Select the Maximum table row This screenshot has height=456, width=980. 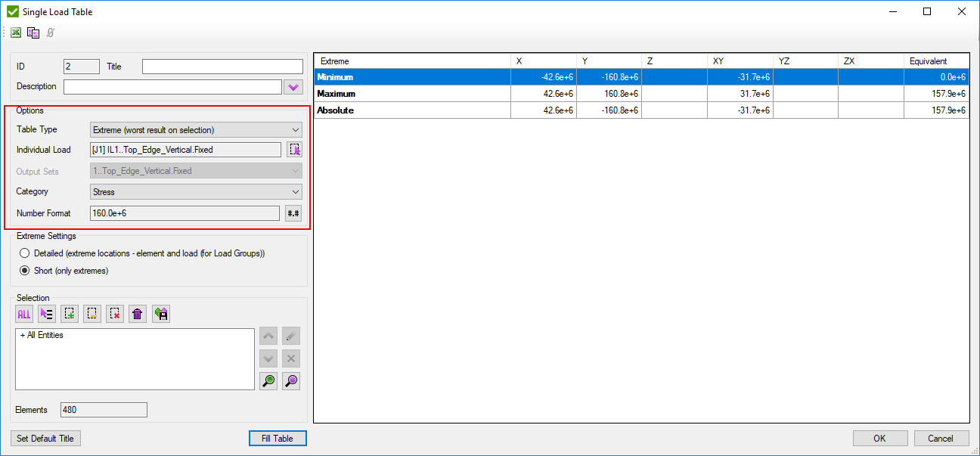(x=641, y=94)
